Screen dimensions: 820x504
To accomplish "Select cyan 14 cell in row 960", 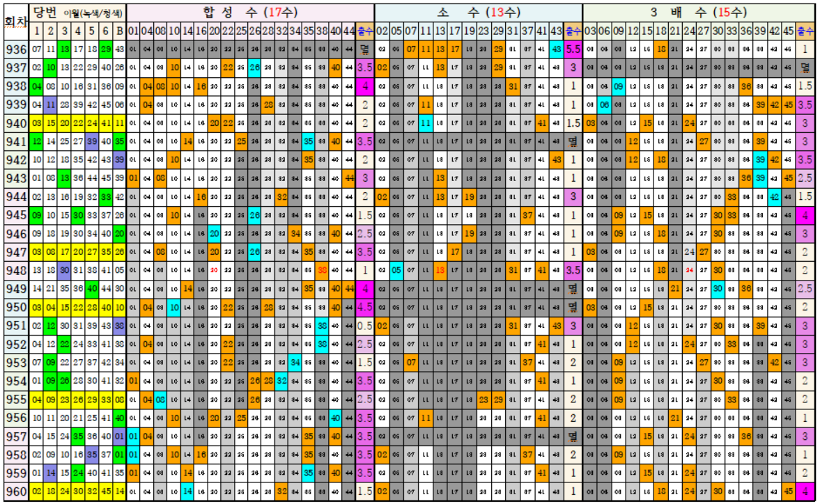I will pyautogui.click(x=187, y=491).
